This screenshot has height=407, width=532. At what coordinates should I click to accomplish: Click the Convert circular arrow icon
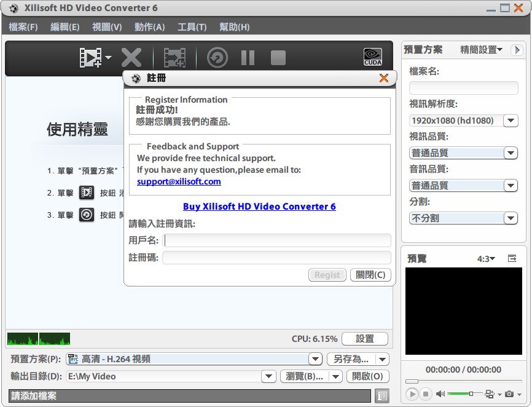tap(217, 57)
